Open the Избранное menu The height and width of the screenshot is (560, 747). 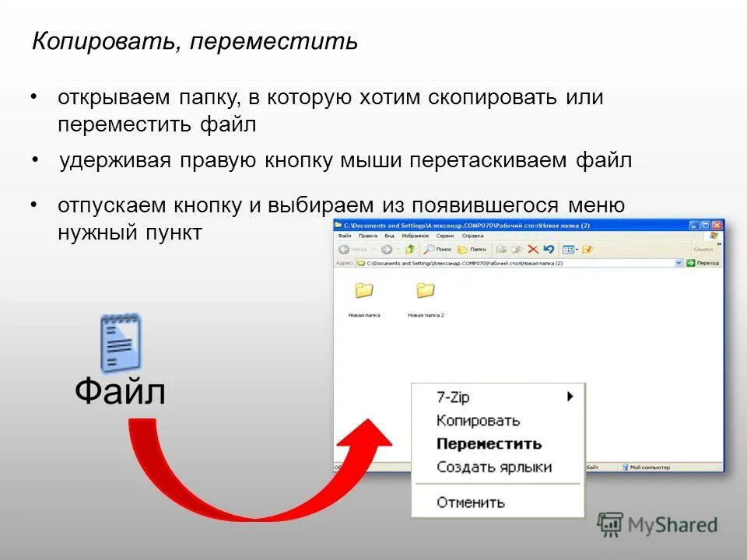tap(415, 236)
